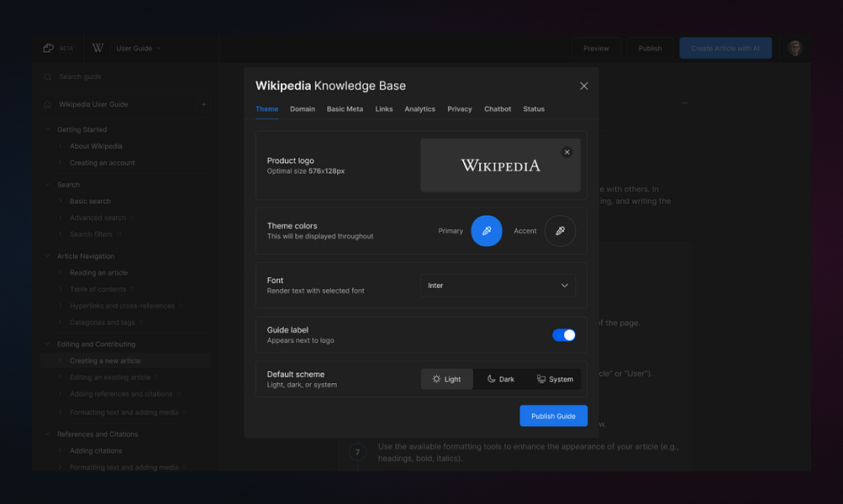Click the Publish button in header
The image size is (843, 504).
650,49
